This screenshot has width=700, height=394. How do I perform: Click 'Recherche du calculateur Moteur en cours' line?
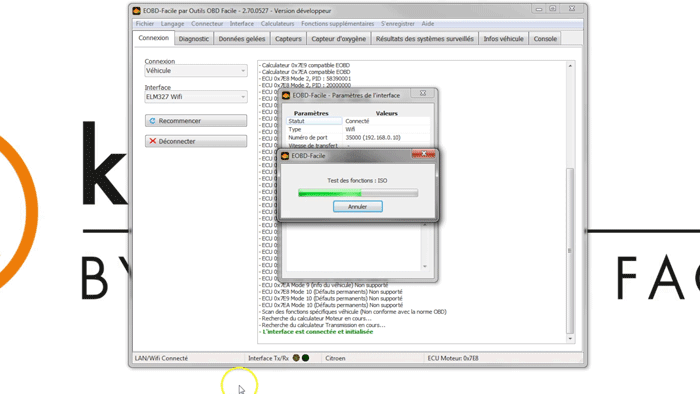[x=316, y=319]
